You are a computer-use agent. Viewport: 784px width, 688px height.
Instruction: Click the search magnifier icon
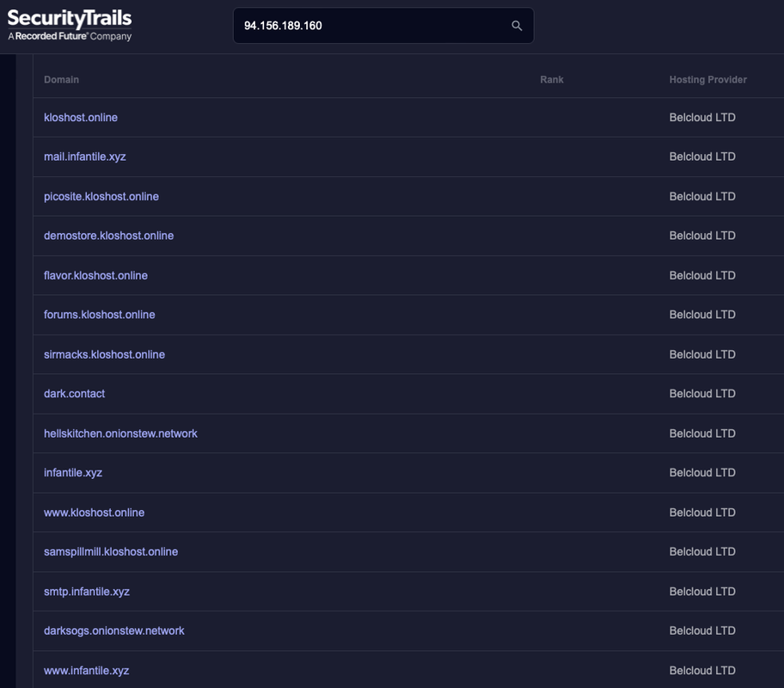pos(517,26)
